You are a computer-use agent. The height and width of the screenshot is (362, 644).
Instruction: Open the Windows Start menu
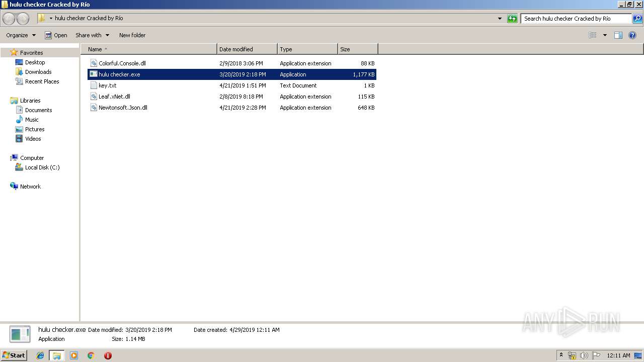[x=14, y=355]
